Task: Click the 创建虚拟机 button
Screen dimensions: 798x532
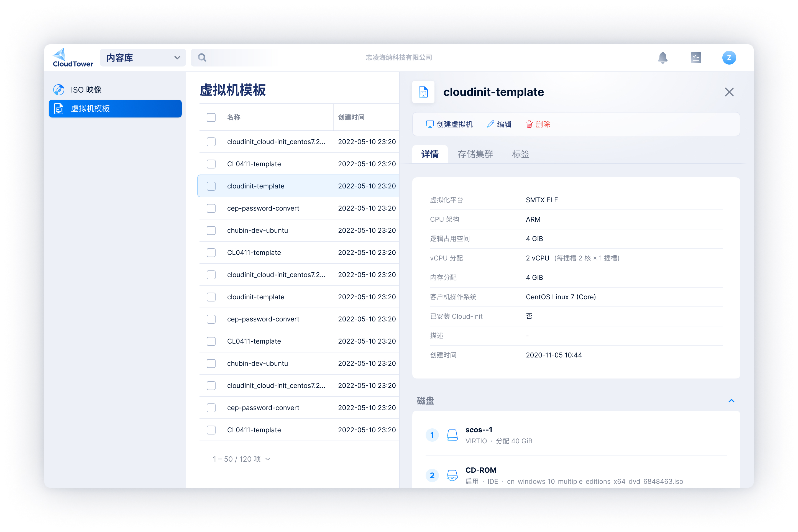Action: [449, 124]
